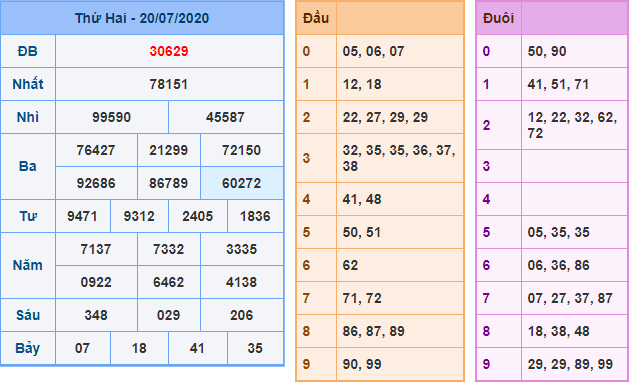Click fourth prize number 1836
630x382 pixels.
click(x=255, y=216)
